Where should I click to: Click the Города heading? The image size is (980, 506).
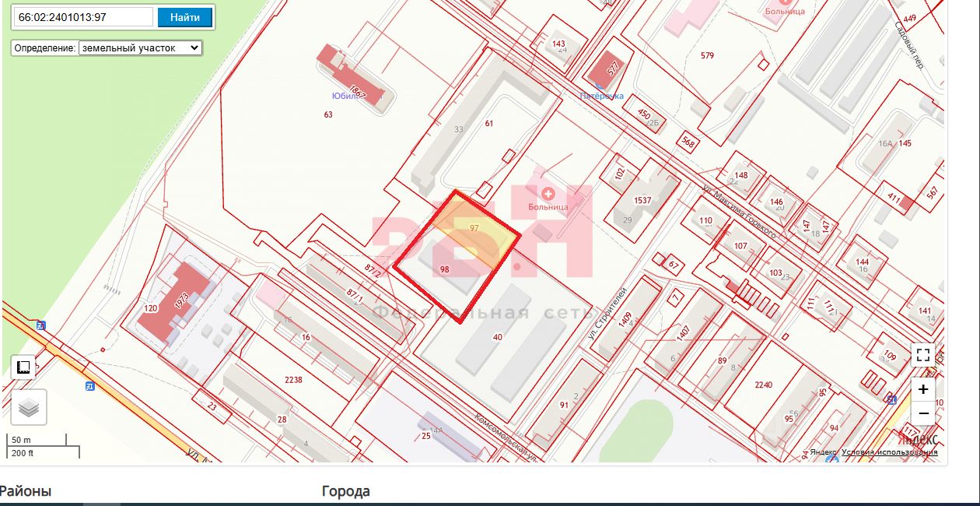346,491
